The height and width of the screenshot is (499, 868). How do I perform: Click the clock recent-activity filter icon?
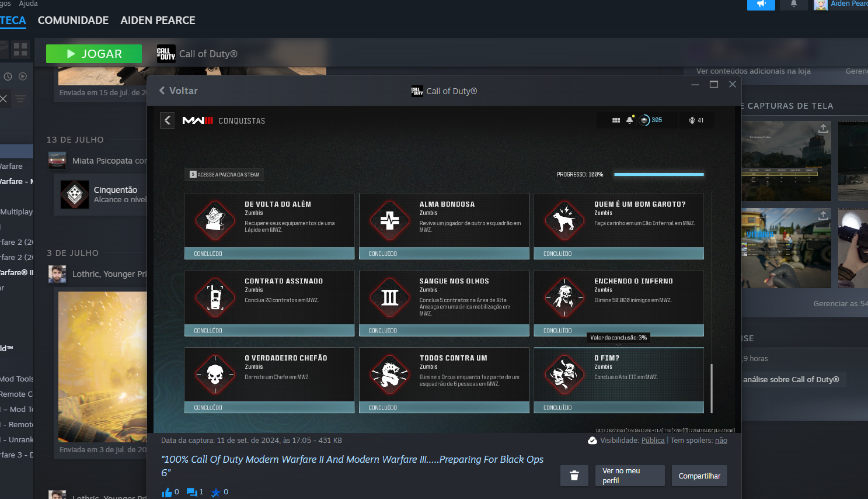click(8, 77)
